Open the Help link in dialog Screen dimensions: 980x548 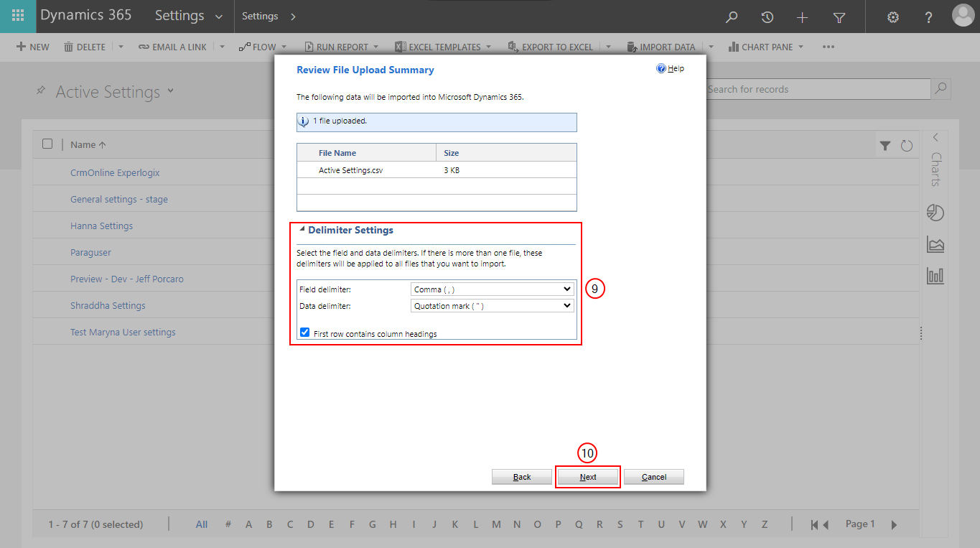point(671,69)
